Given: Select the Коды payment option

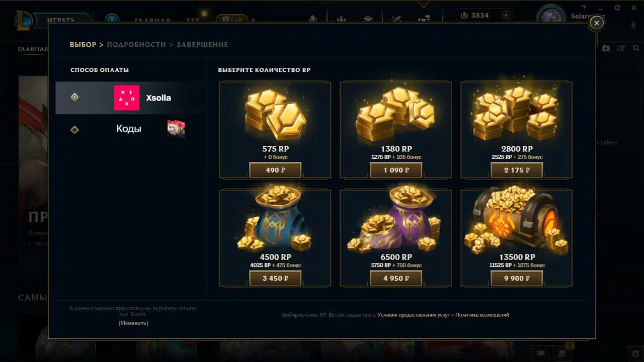Looking at the screenshot, I should (131, 129).
